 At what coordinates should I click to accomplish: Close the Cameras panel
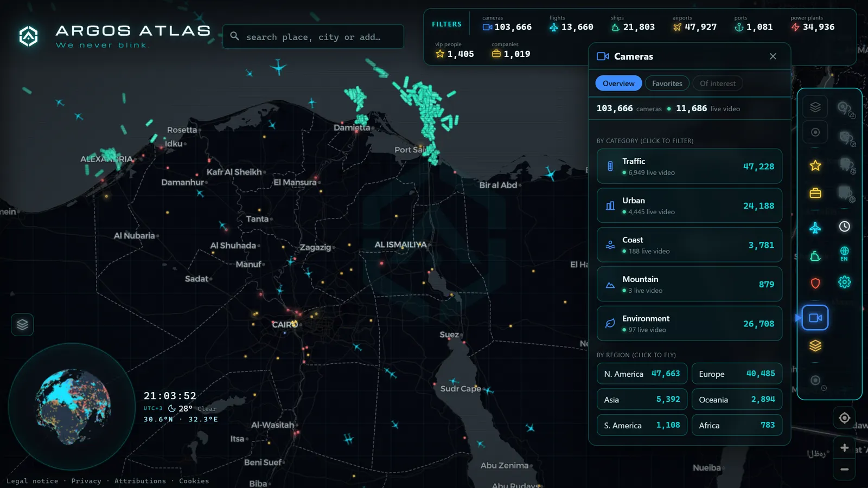pos(773,56)
